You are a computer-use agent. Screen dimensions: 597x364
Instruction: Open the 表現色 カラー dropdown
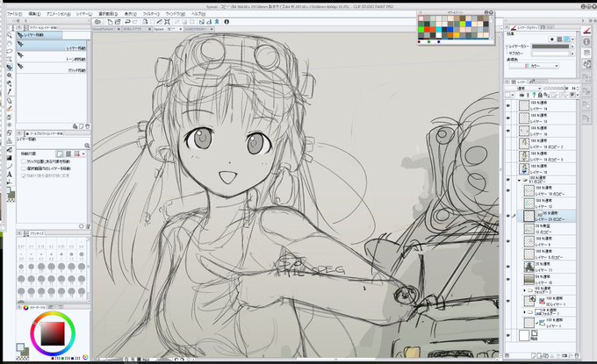(534, 66)
